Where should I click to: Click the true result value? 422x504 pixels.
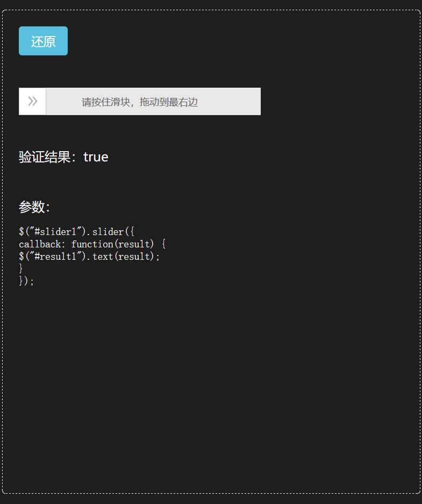point(96,157)
